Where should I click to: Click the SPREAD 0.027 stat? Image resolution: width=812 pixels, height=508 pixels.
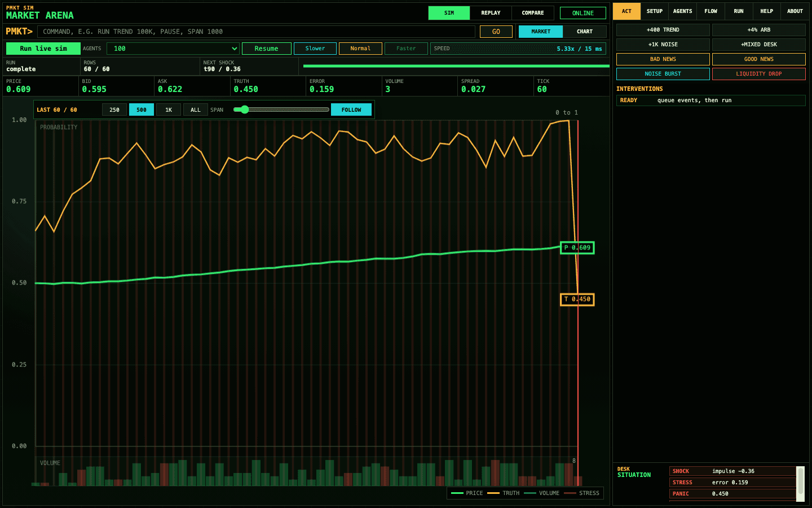(496, 86)
